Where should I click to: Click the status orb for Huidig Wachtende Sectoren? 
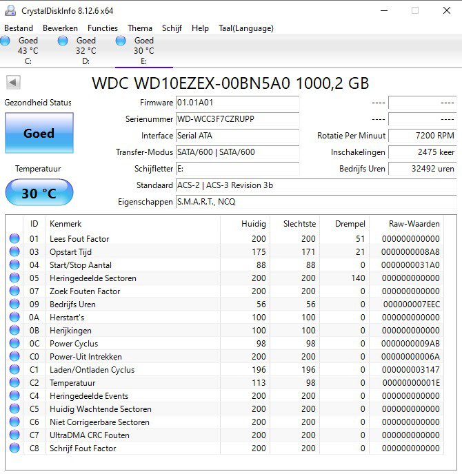click(x=14, y=408)
